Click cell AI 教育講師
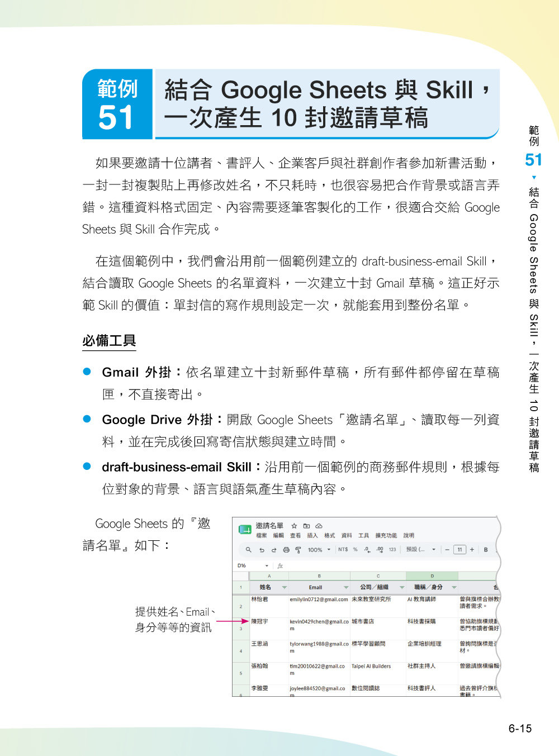This screenshot has height=756, width=559. pos(432,606)
